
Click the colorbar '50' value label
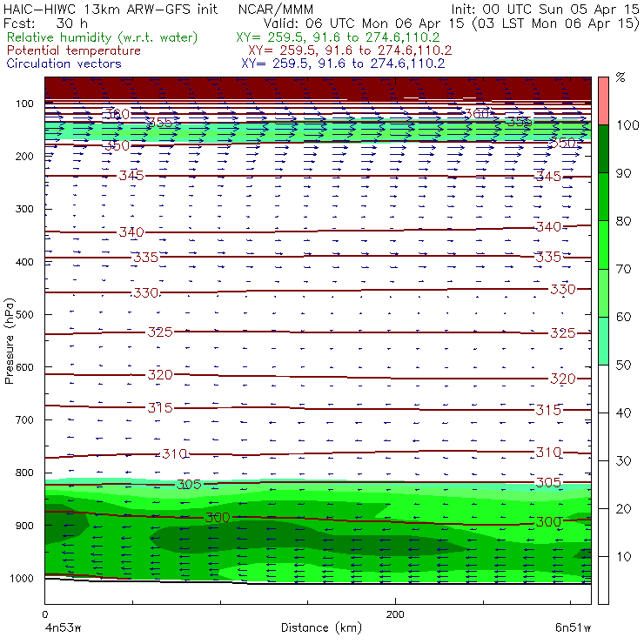click(x=623, y=365)
